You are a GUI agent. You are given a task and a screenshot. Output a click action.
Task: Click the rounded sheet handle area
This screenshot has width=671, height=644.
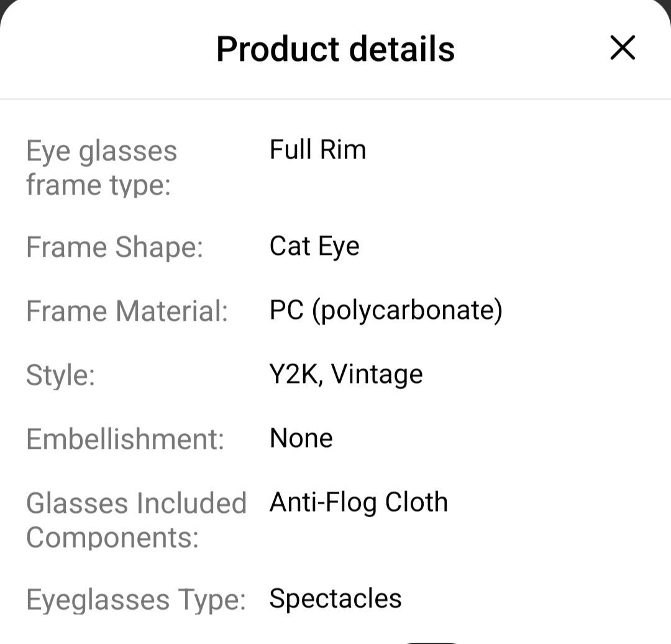click(335, 7)
